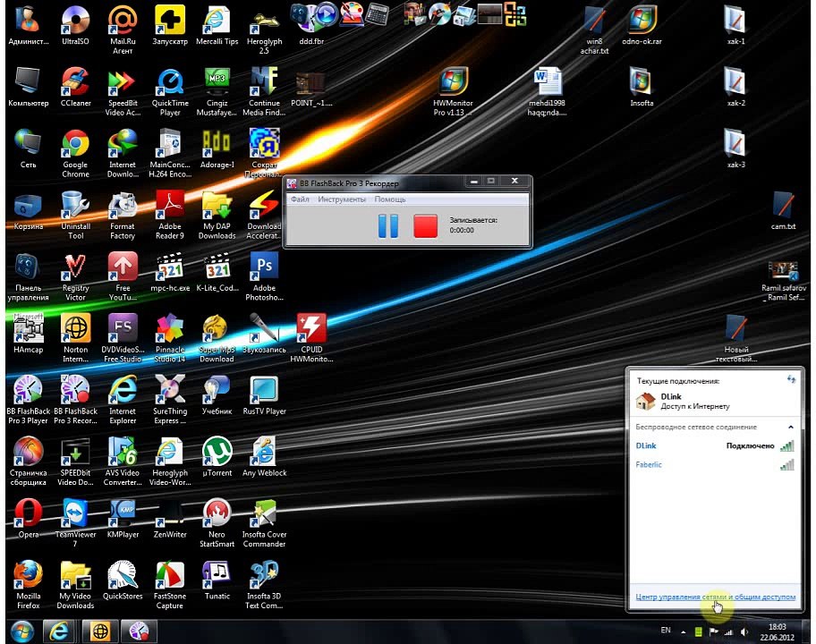This screenshot has height=644, width=816.
Task: Select the Mozilla Firefox desktop icon
Action: point(29,585)
